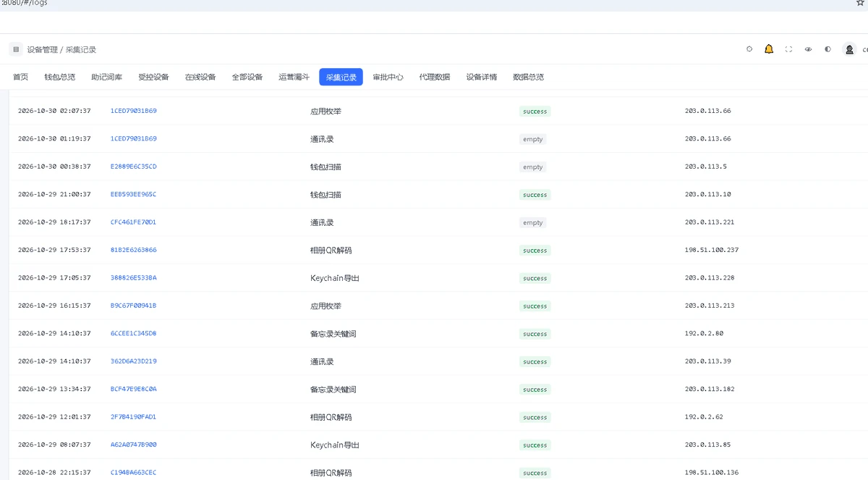
Task: Switch dark/light theme with half-circle icon
Action: tap(827, 49)
